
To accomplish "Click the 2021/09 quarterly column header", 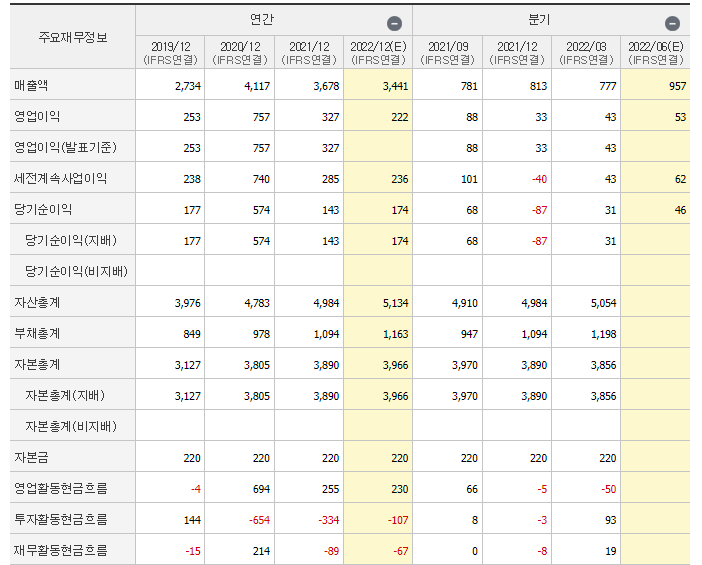I will tap(447, 52).
